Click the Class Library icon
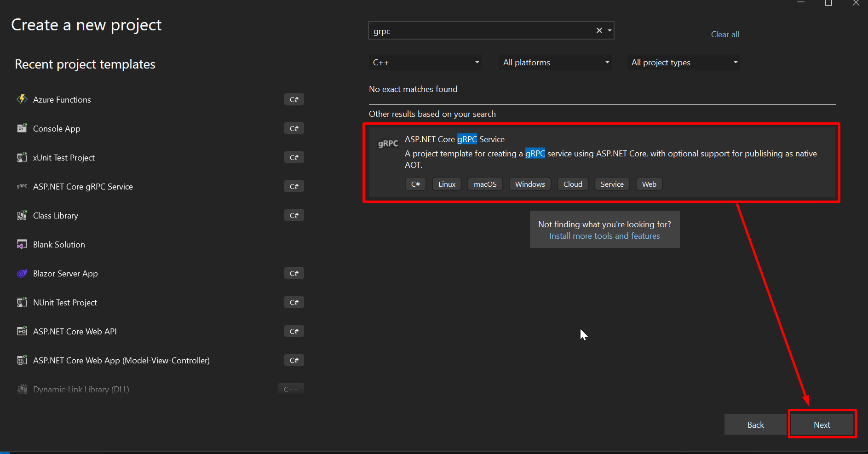 click(22, 215)
